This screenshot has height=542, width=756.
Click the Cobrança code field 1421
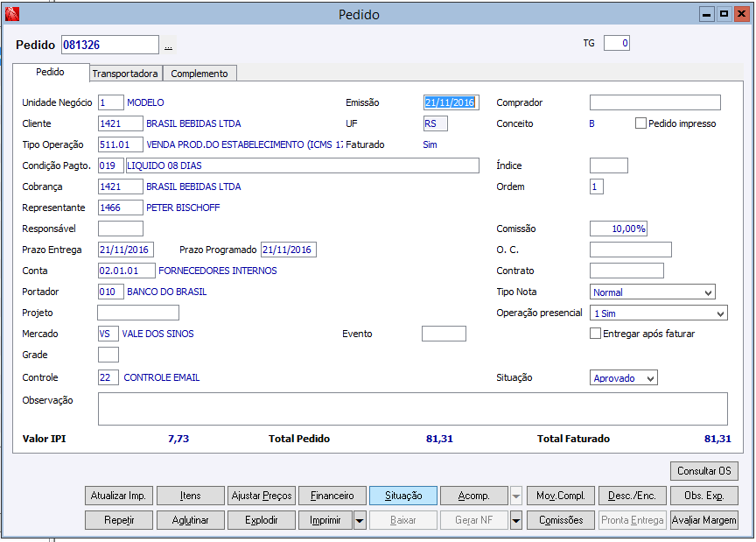[121, 187]
